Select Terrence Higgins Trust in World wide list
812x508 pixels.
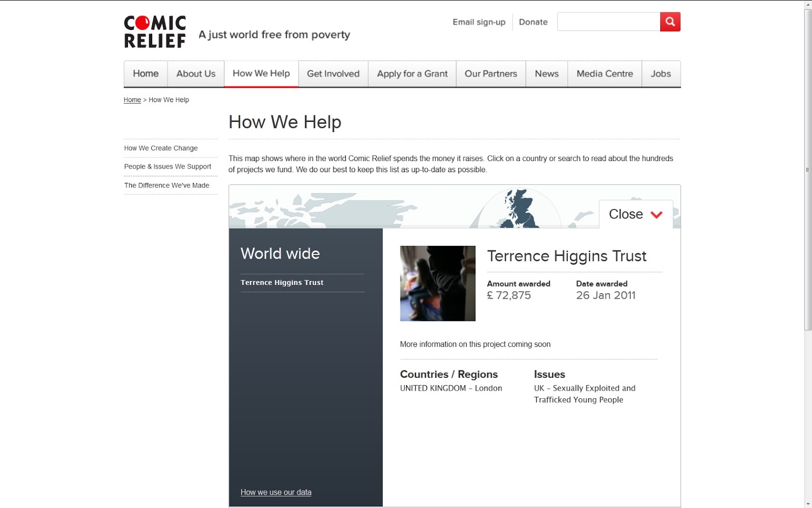tap(282, 283)
